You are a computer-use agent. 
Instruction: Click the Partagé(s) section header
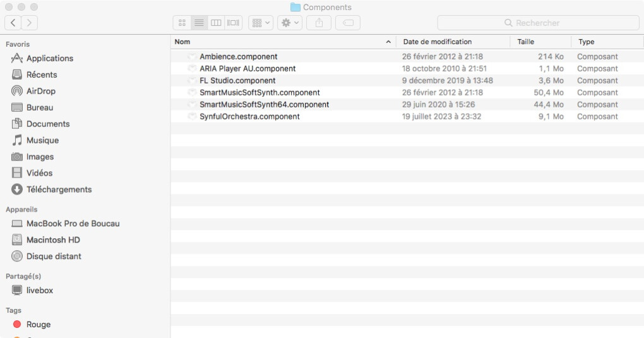click(x=23, y=276)
